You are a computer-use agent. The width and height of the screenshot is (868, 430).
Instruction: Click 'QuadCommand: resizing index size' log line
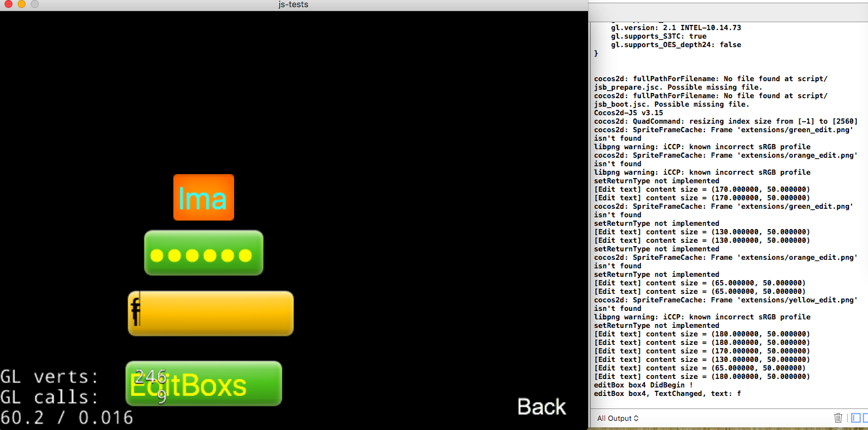click(725, 121)
